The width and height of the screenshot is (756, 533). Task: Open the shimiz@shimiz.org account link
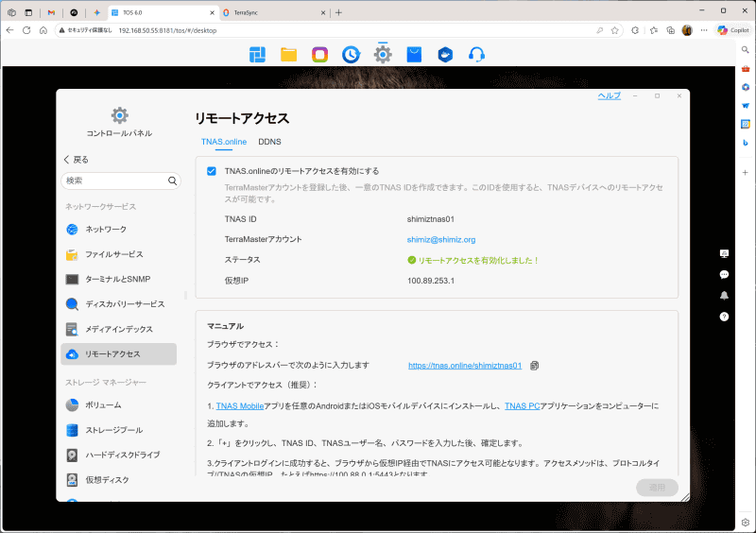(x=441, y=240)
